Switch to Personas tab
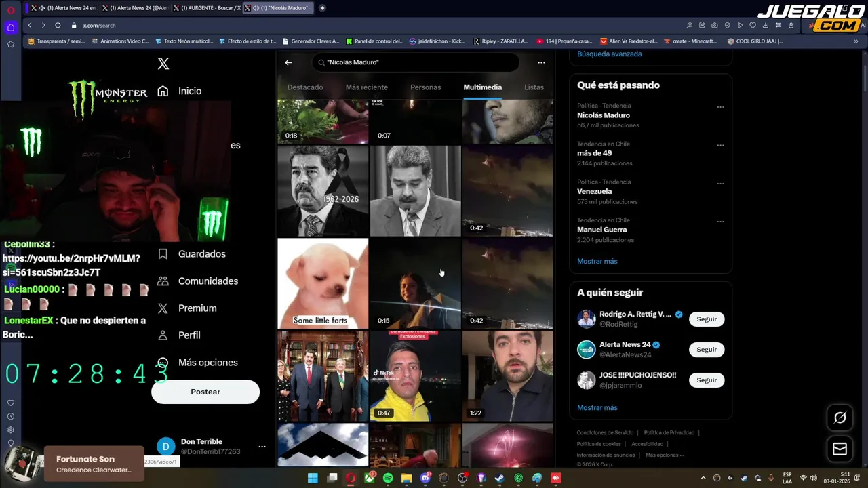 pos(425,87)
